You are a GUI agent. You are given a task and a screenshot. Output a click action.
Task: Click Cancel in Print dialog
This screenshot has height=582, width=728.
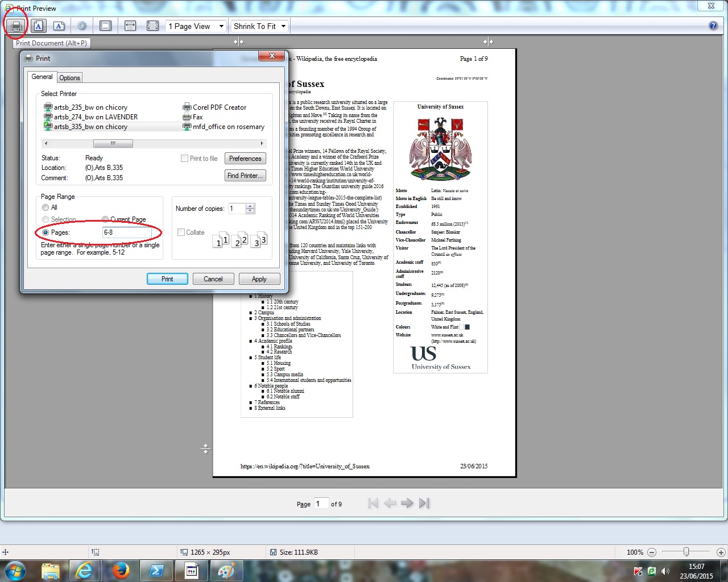click(x=213, y=279)
